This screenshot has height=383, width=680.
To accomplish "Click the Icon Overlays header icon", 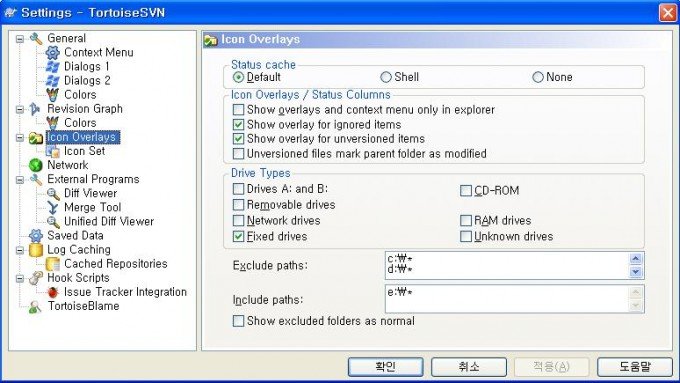I will click(210, 40).
